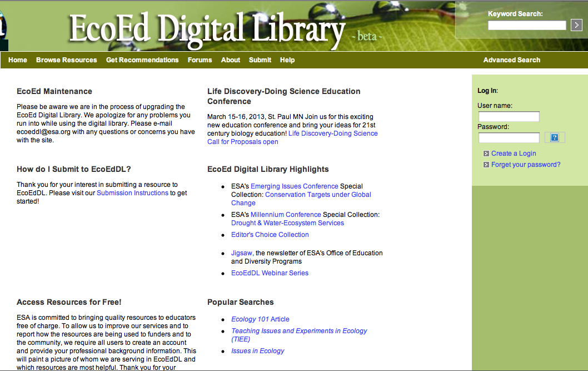
Task: Follow the Jigsaw newsletter link
Action: 242,253
